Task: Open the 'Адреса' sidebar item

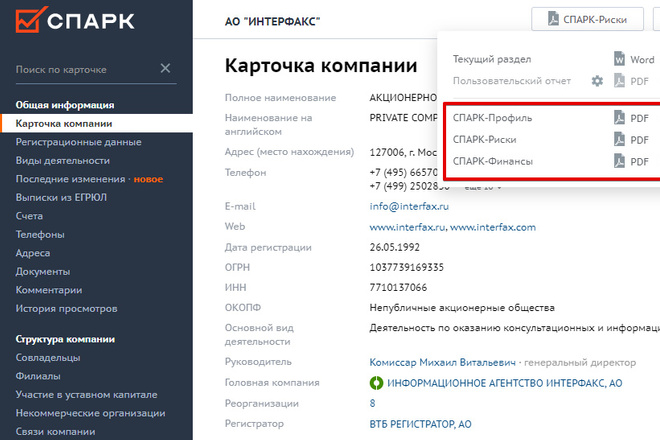Action: click(33, 253)
